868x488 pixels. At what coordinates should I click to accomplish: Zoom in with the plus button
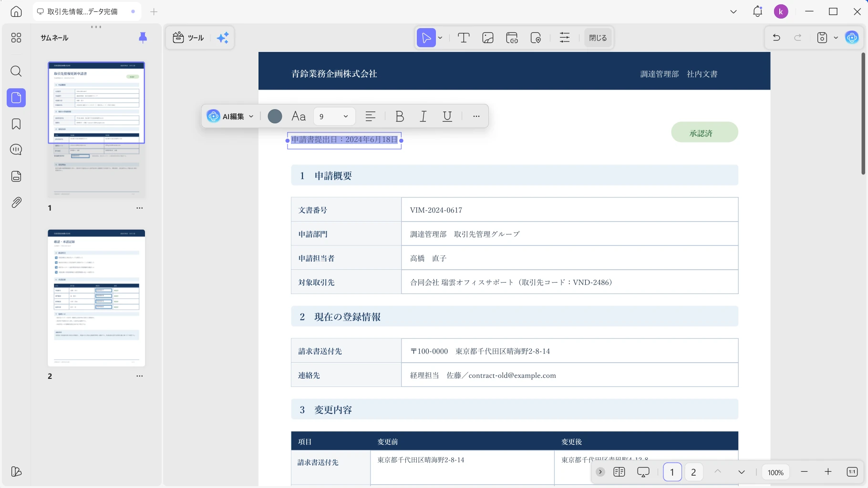pyautogui.click(x=828, y=472)
